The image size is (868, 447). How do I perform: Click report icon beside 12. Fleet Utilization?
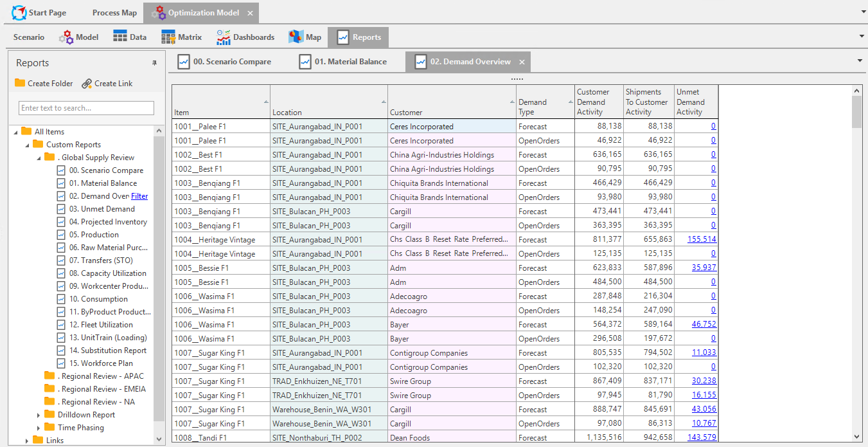tap(61, 325)
